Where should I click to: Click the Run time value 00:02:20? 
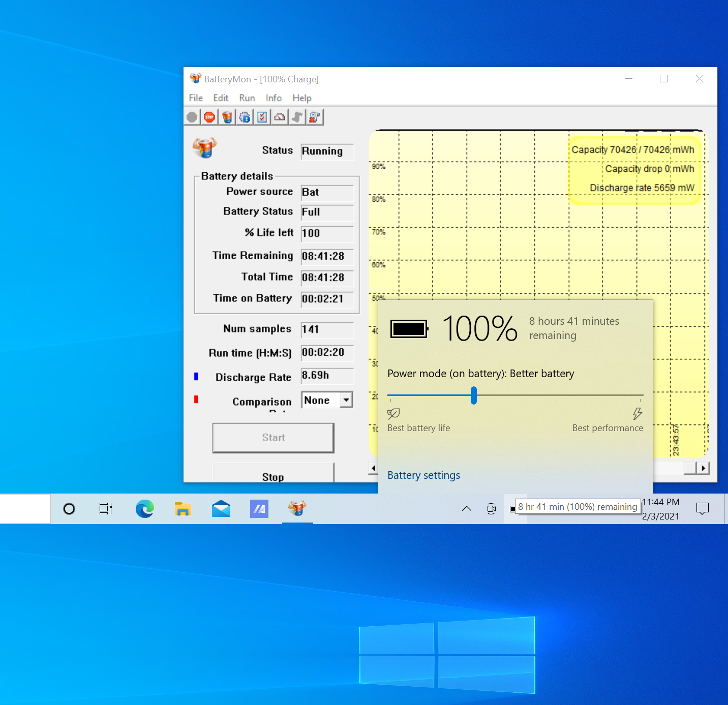pyautogui.click(x=327, y=352)
